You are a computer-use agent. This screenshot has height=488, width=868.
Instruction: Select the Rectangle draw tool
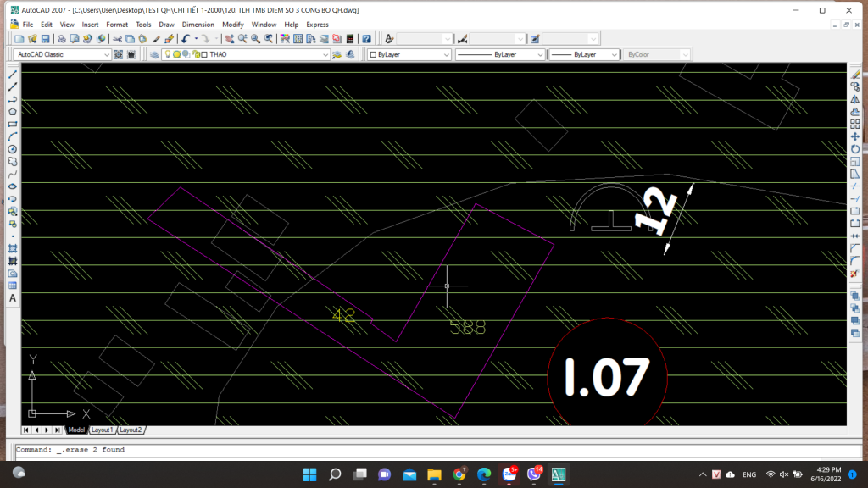tap(12, 125)
